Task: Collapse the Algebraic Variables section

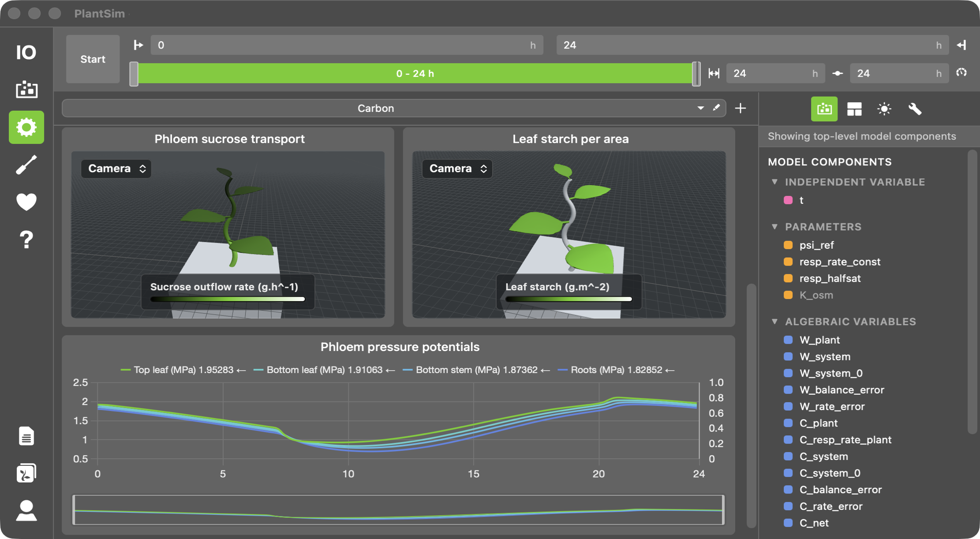Action: (x=774, y=321)
